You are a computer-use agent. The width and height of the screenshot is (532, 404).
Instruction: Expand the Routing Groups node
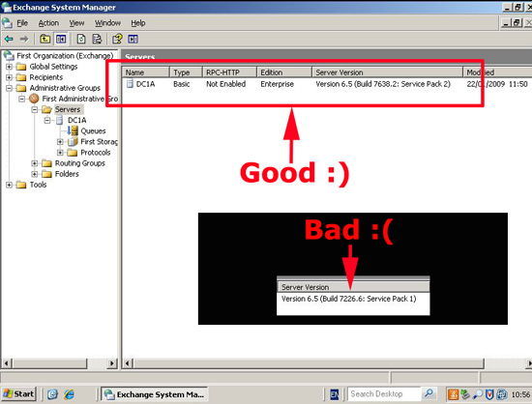tap(34, 163)
